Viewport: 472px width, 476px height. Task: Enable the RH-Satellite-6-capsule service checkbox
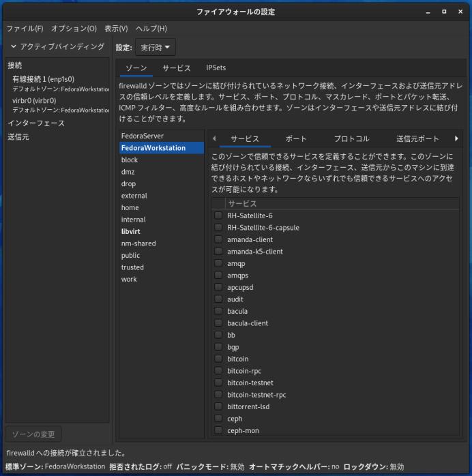tap(218, 227)
